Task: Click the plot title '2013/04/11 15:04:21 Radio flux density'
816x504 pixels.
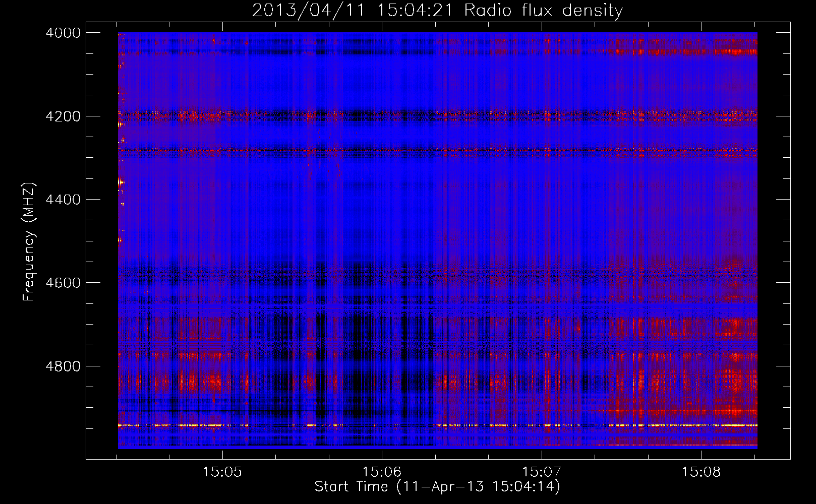Action: pos(437,10)
